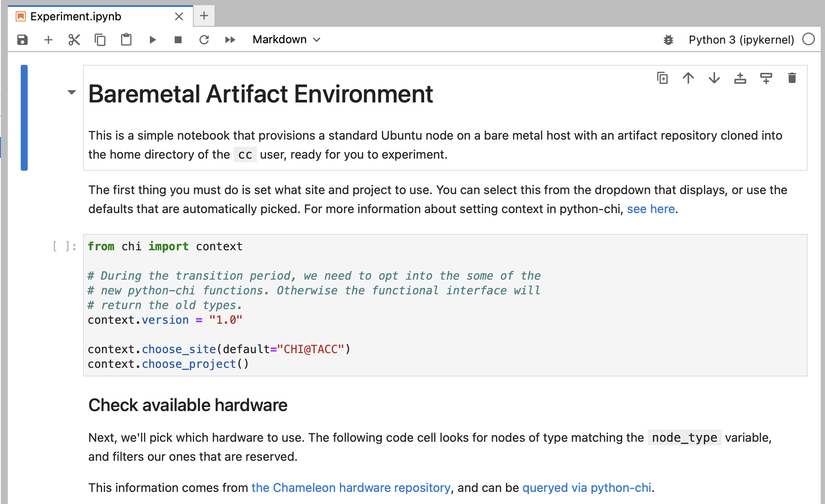Copy the selected cell
The image size is (825, 504).
pos(100,40)
